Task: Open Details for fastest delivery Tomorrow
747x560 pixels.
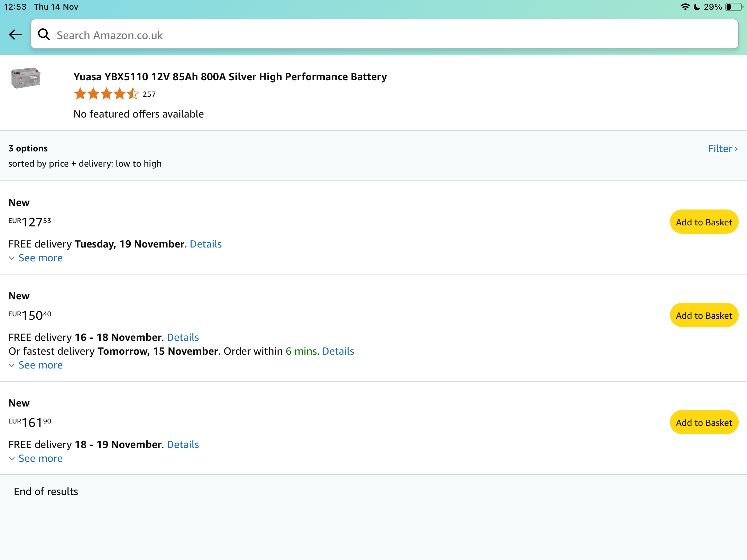Action: point(338,351)
